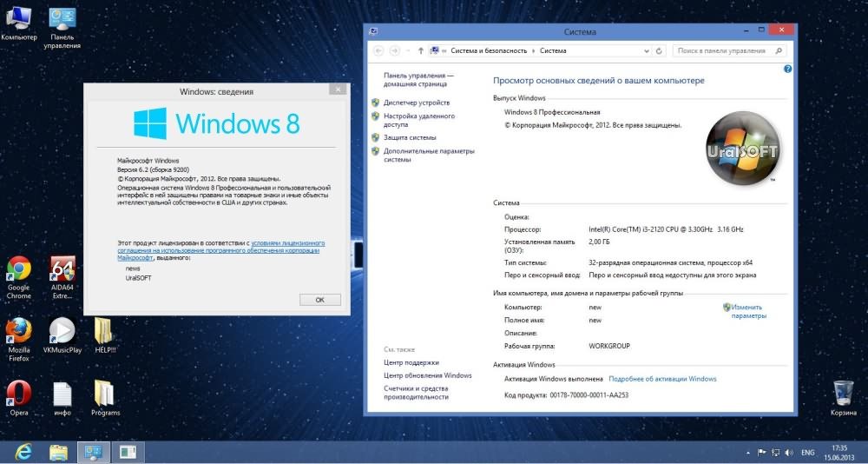Screen dimensions: 868x464
Task: Launch AIDA64 Extreme desktop icon
Action: click(62, 270)
